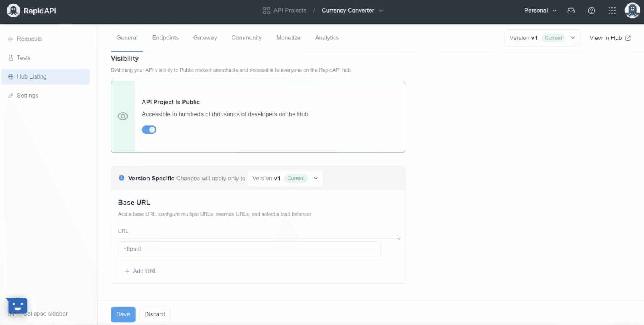Click the Settings sidebar icon

(11, 96)
